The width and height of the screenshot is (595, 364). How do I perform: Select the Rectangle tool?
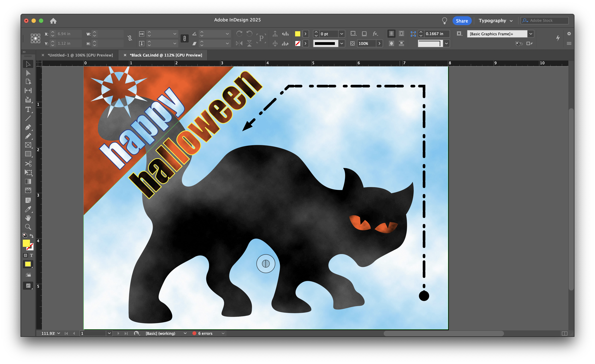[28, 154]
